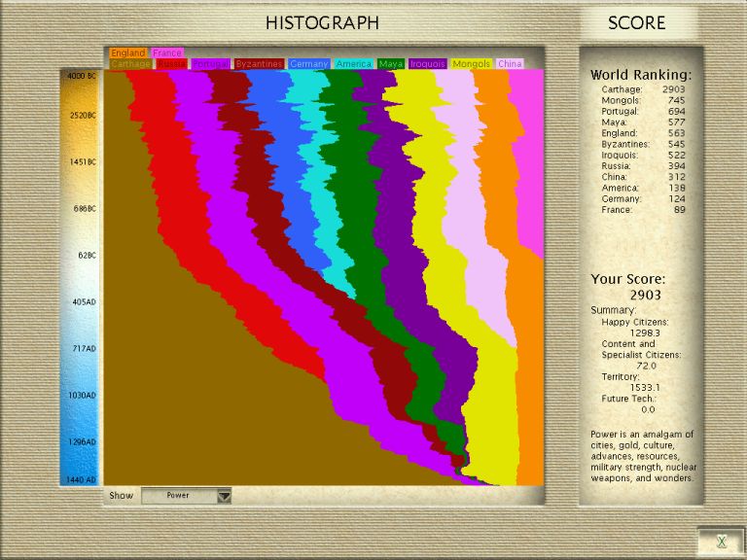Select the HISTOGRAPH title tab
The width and height of the screenshot is (747, 560).
click(x=322, y=23)
